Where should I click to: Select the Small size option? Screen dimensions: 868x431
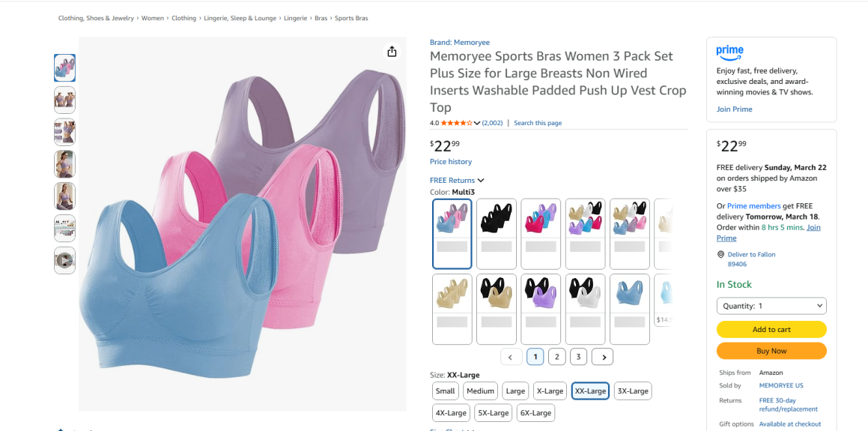(445, 391)
